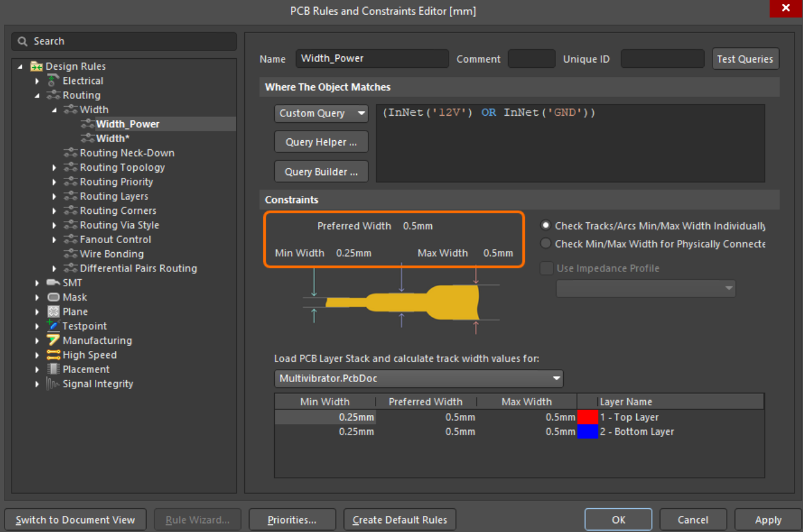Open the Multivibrator.PcbDoc layer stack dropdown

[418, 378]
